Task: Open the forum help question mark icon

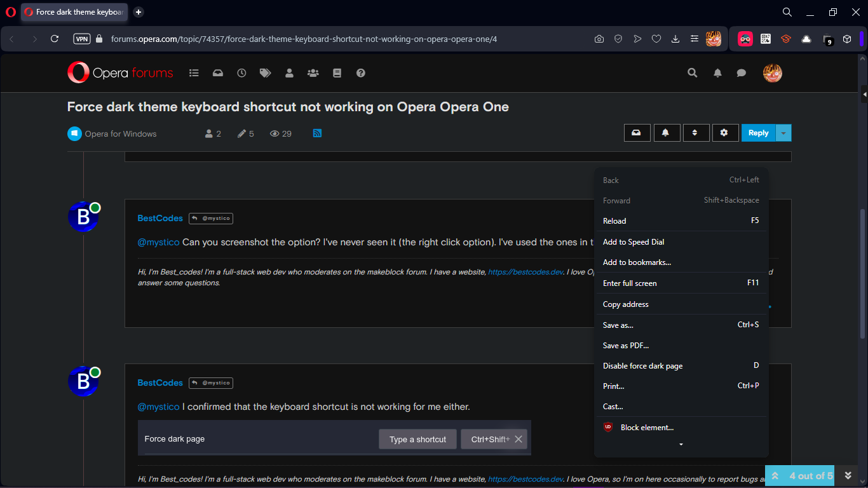Action: coord(361,73)
